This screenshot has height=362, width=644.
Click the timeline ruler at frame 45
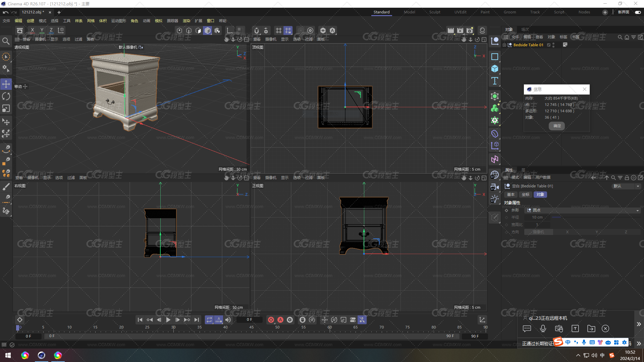(252, 327)
